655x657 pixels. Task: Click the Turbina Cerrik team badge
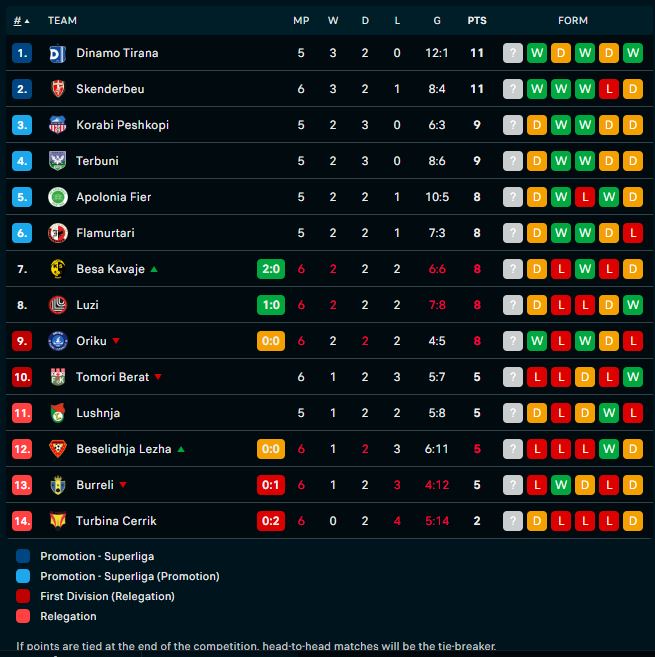pos(57,521)
